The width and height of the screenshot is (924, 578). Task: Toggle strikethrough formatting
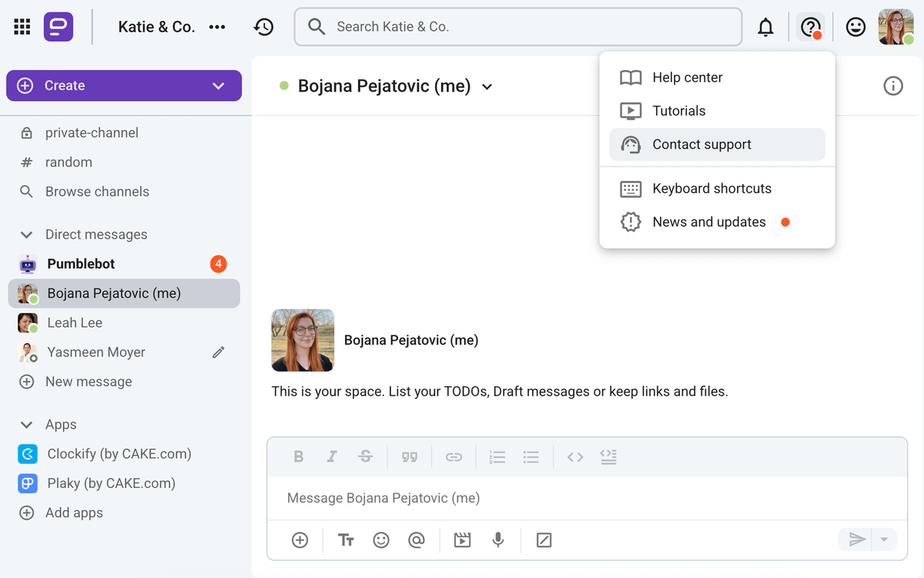(x=366, y=457)
